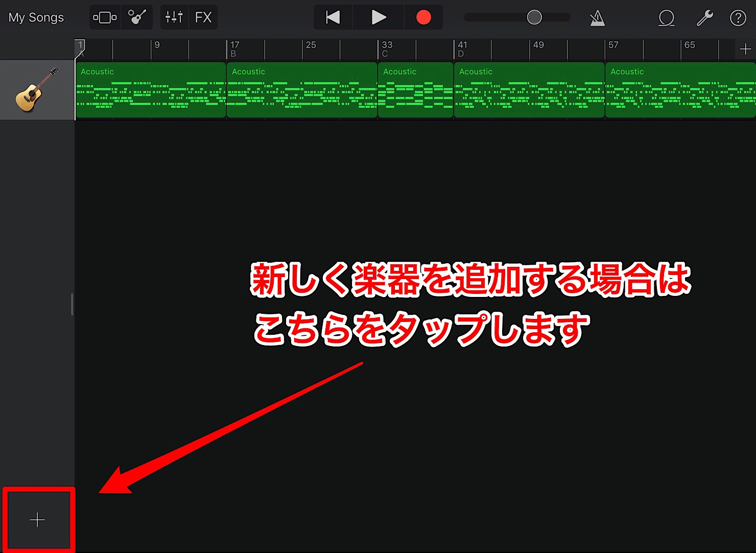Open the help question mark icon

tap(738, 18)
